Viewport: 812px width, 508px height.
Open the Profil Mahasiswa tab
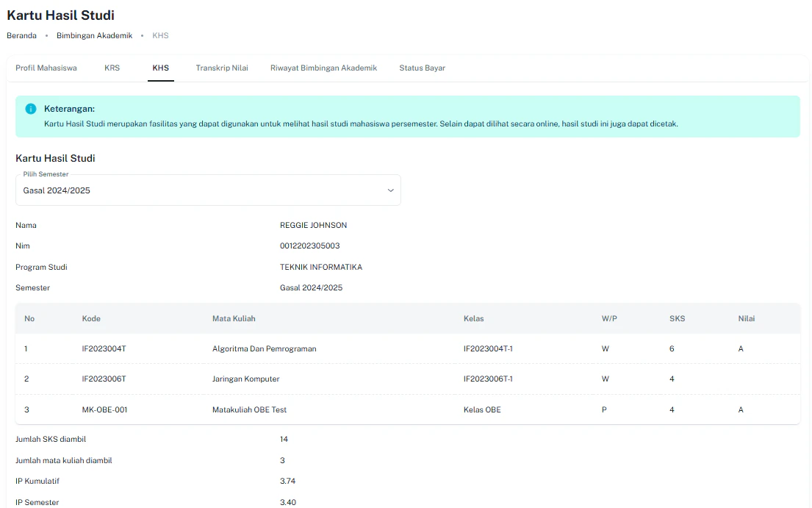point(46,68)
